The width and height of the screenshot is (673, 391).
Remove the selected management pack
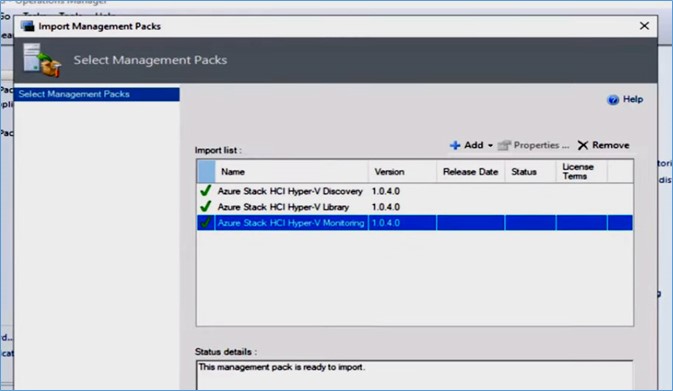click(603, 145)
